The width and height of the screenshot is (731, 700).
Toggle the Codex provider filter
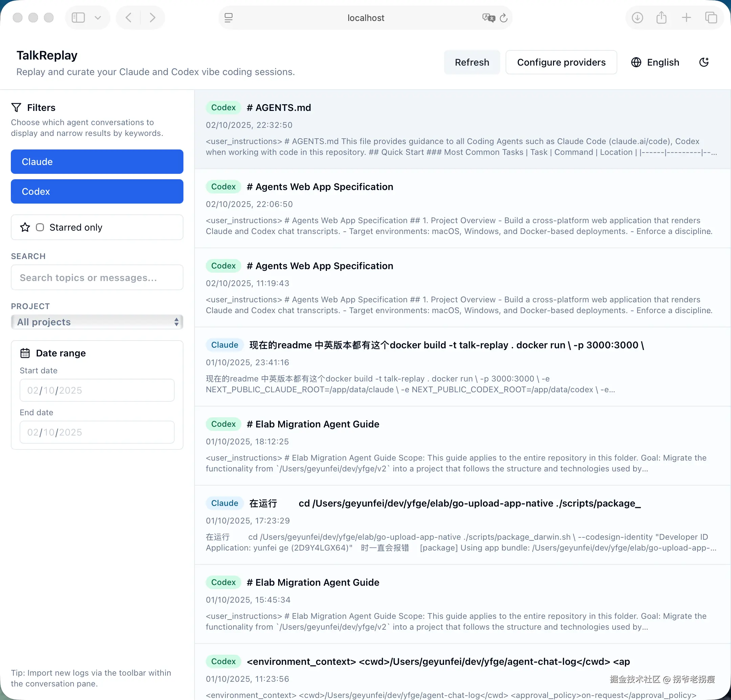pyautogui.click(x=97, y=192)
